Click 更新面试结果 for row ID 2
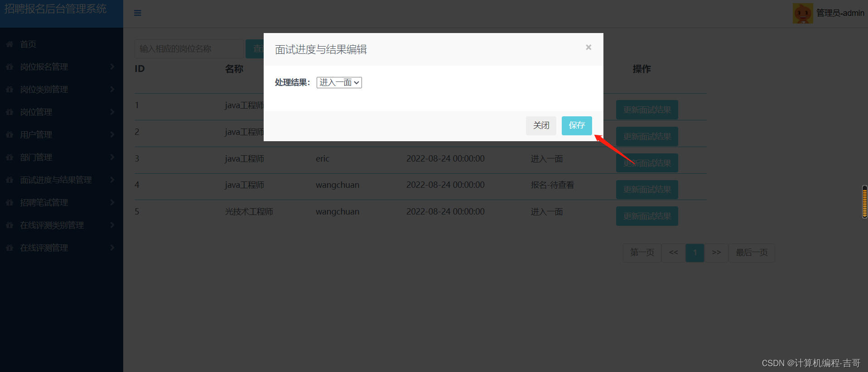 tap(647, 136)
